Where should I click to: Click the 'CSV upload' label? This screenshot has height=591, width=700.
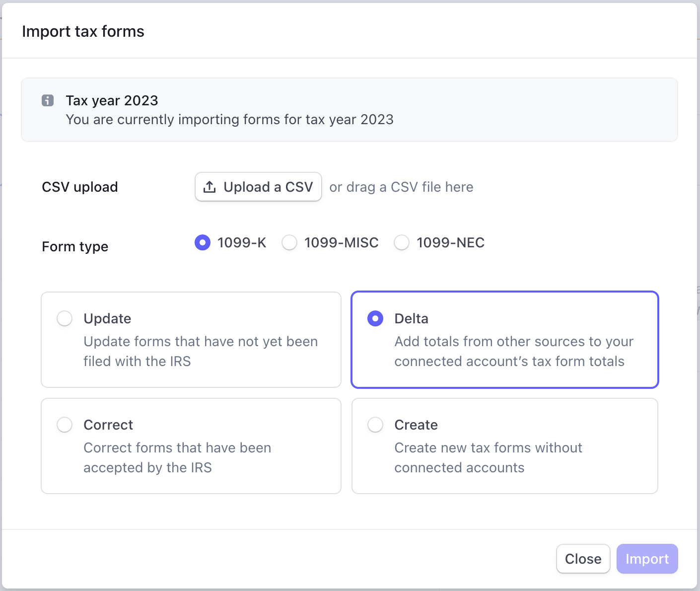coord(80,187)
